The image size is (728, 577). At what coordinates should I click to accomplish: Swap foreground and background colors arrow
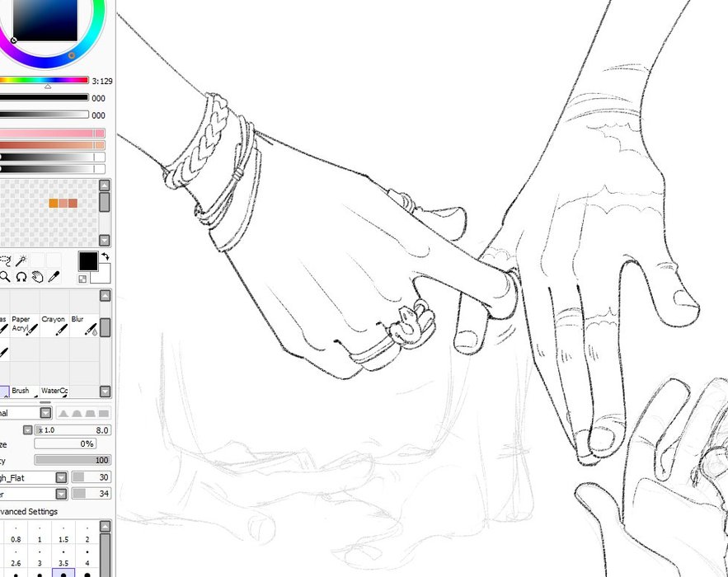click(106, 256)
